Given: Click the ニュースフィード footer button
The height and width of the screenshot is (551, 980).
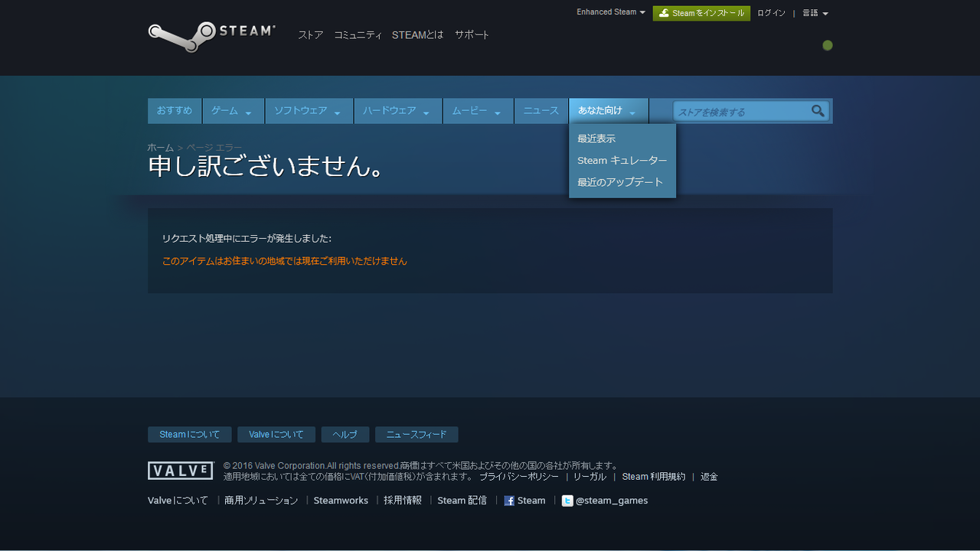Looking at the screenshot, I should click(x=416, y=435).
